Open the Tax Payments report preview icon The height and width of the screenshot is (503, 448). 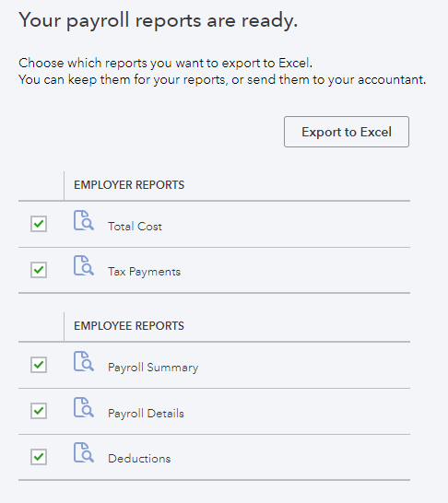point(84,265)
